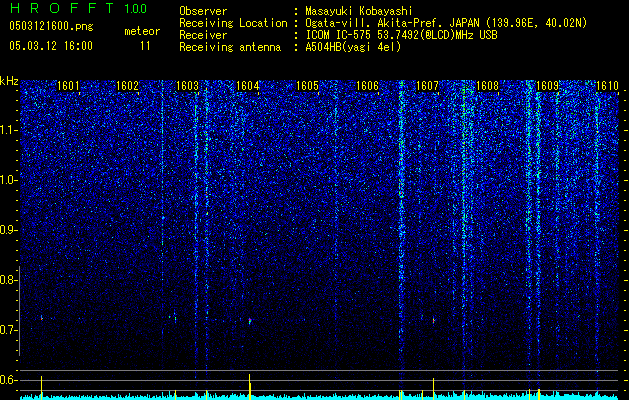Click the Observer field label
The height and width of the screenshot is (400, 629).
(203, 11)
